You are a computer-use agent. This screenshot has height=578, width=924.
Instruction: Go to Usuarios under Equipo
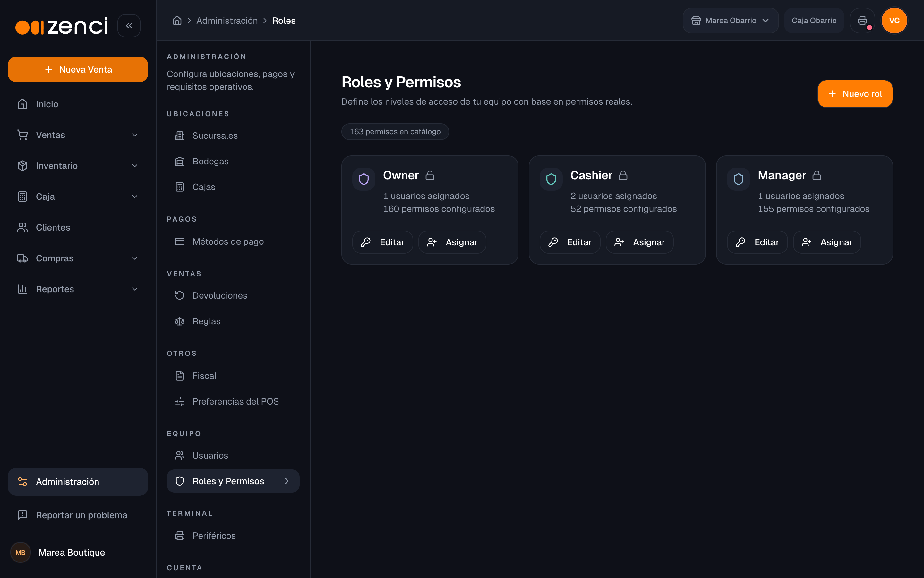tap(233, 455)
